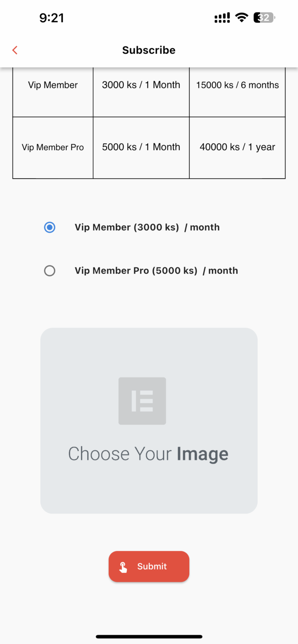
Task: Tap the 9:21 clock in status bar
Action: coord(52,18)
